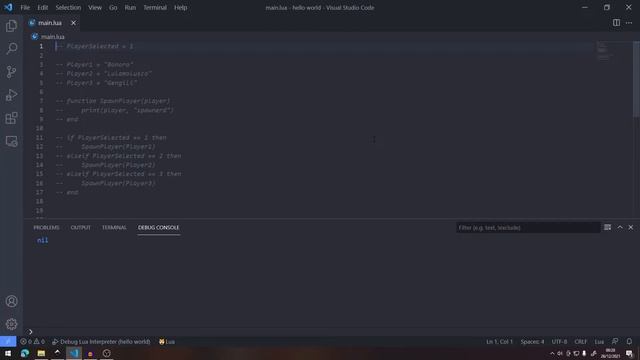The width and height of the screenshot is (640, 360).
Task: Open the Manage gear icon
Action: point(11,324)
